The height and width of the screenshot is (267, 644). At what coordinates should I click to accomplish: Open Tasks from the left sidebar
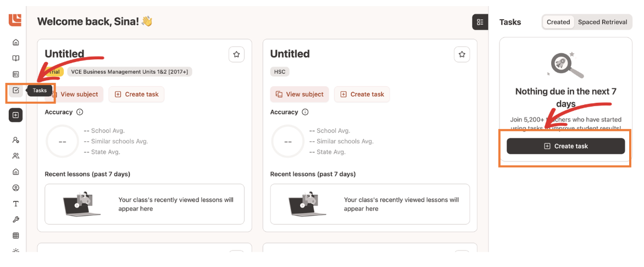point(16,90)
